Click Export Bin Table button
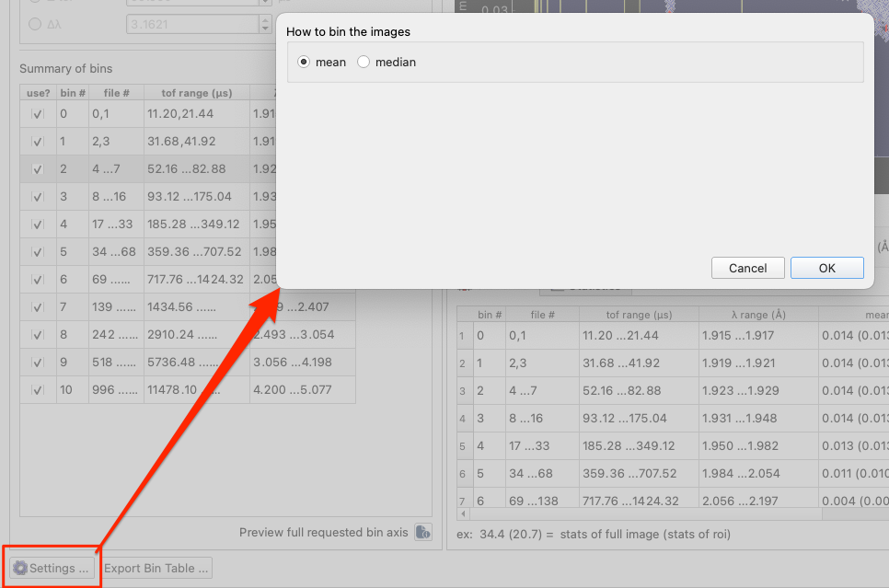Viewport: 889px width, 588px height. coord(156,568)
